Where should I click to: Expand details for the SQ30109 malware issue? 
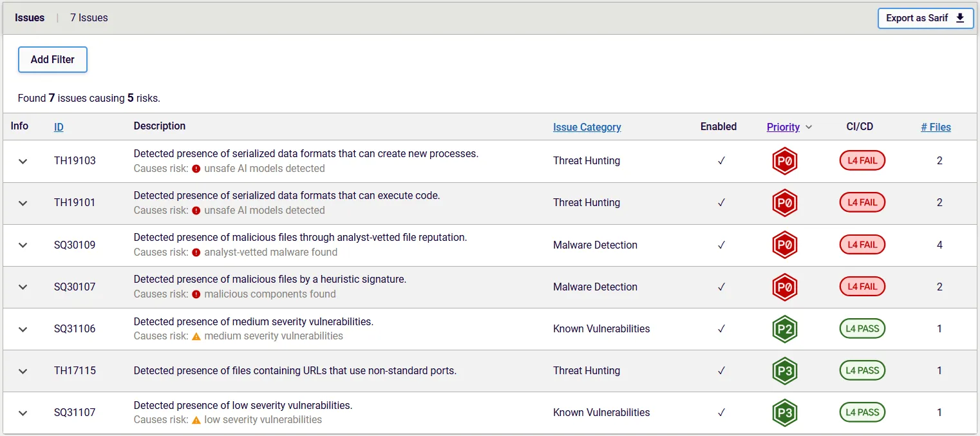pyautogui.click(x=23, y=245)
